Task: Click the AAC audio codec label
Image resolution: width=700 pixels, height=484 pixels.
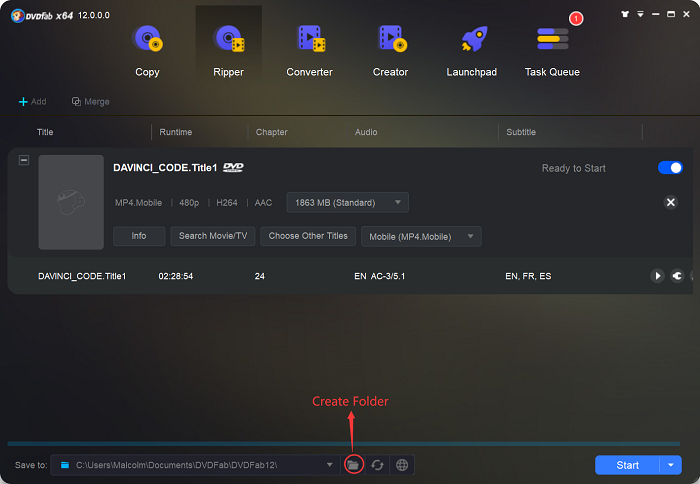Action: (x=263, y=203)
